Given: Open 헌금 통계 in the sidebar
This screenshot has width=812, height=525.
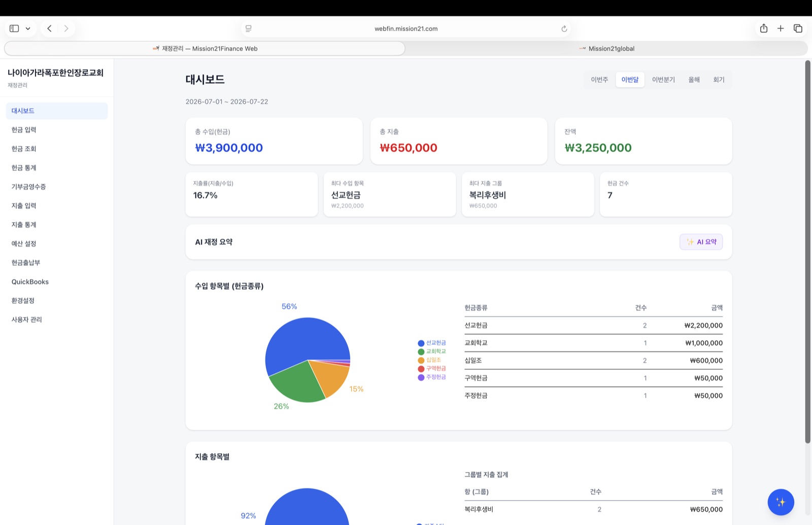Looking at the screenshot, I should pos(57,168).
